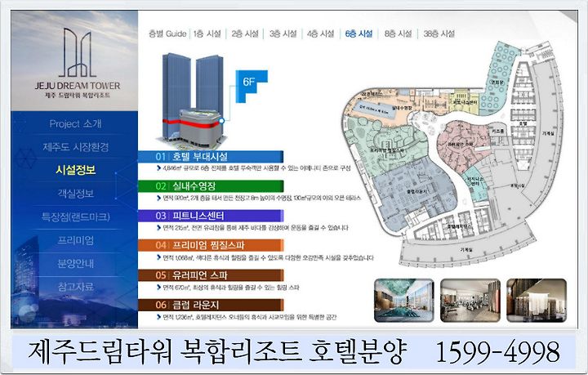Click the 01 호텔 부대시설 heading bar

211,156
